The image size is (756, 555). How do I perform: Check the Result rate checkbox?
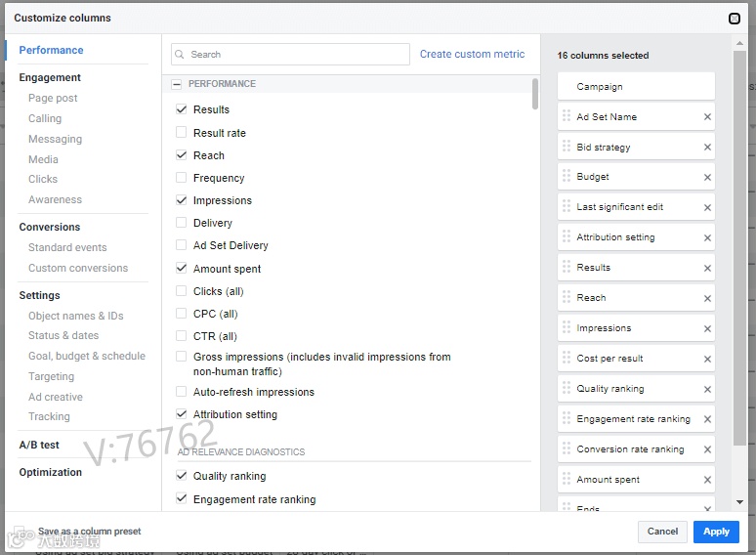pos(182,132)
